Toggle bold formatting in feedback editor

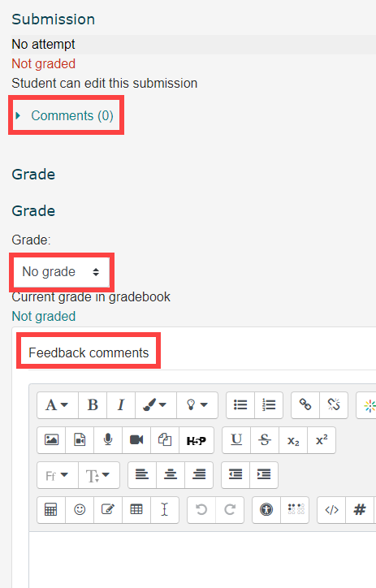coord(93,405)
